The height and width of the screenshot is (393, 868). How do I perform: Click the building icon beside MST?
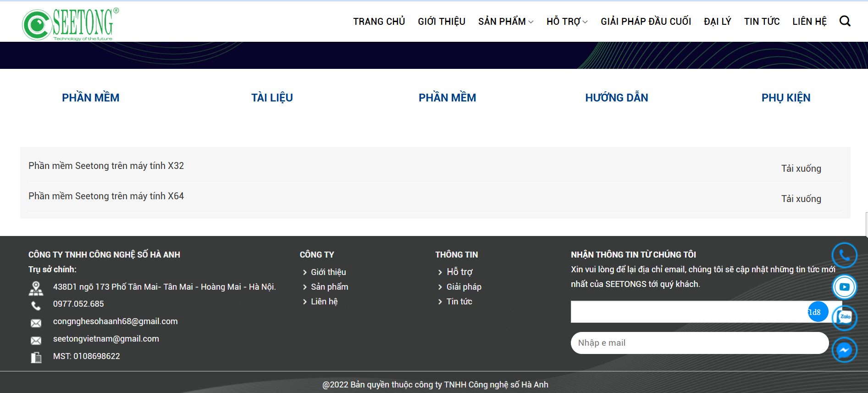point(36,358)
